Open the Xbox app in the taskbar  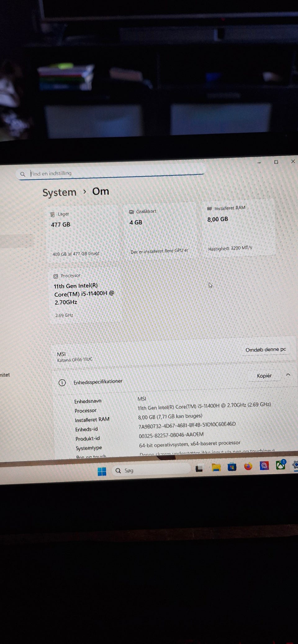click(x=281, y=465)
